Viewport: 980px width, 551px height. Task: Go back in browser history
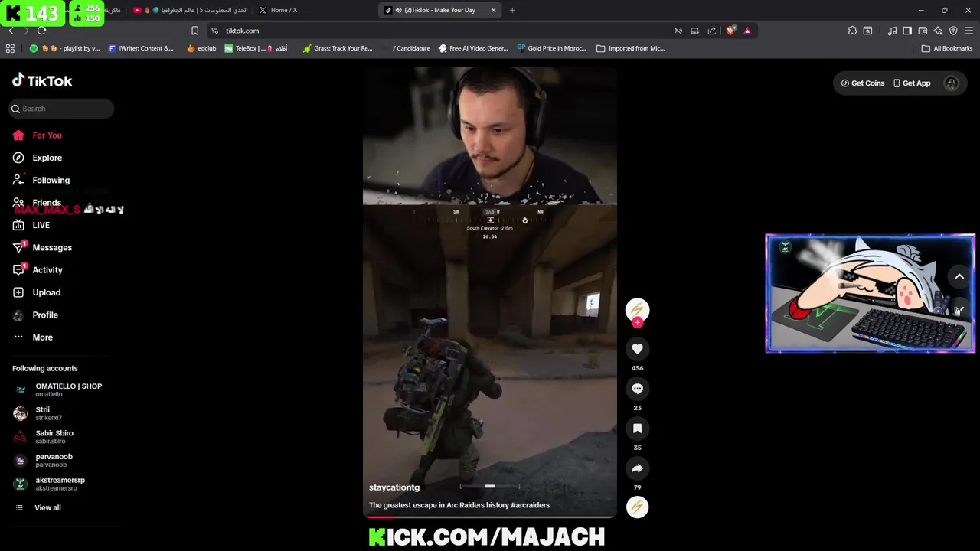[11, 31]
